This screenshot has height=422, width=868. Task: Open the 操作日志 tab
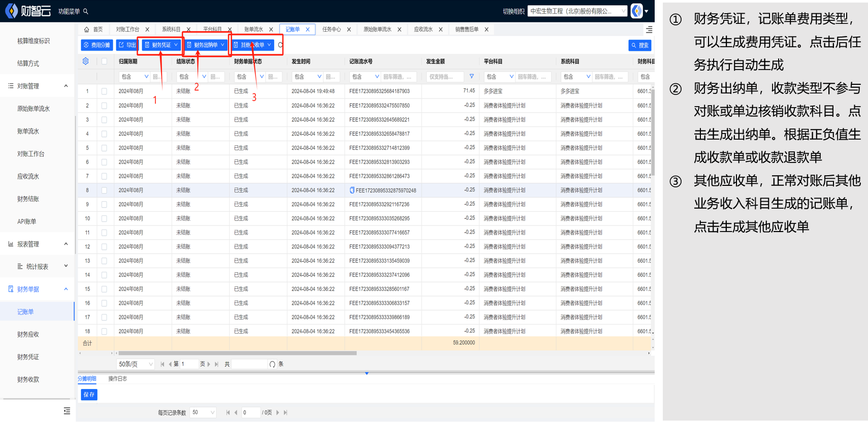click(x=117, y=379)
